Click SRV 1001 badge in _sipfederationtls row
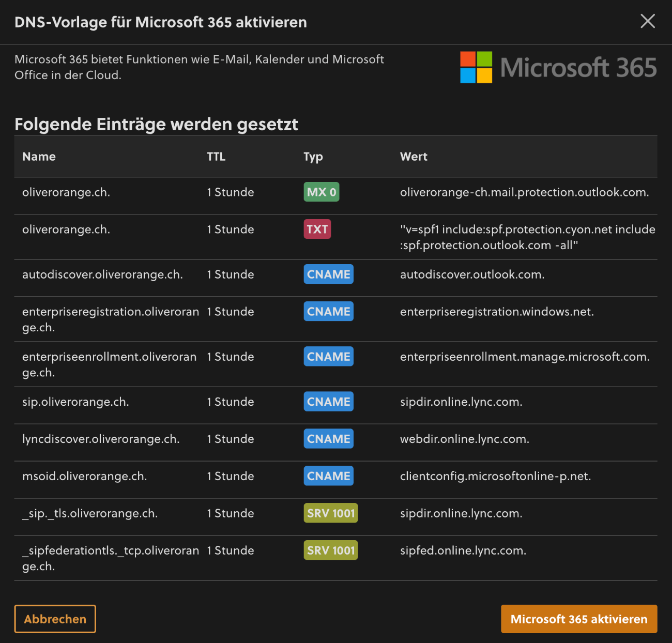 pos(331,550)
